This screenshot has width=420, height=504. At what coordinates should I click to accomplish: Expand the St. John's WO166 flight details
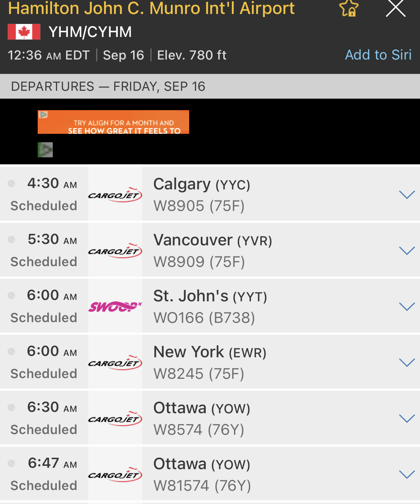[x=407, y=307]
